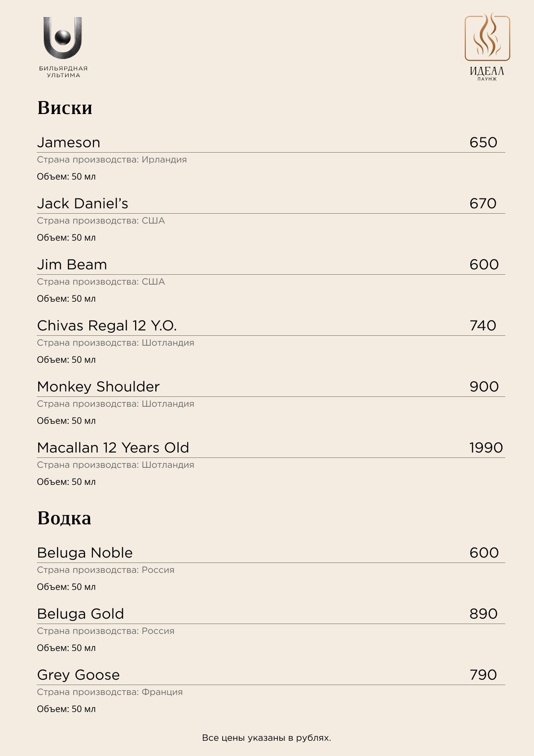Click the 890 price of Beluga Gold

(484, 614)
